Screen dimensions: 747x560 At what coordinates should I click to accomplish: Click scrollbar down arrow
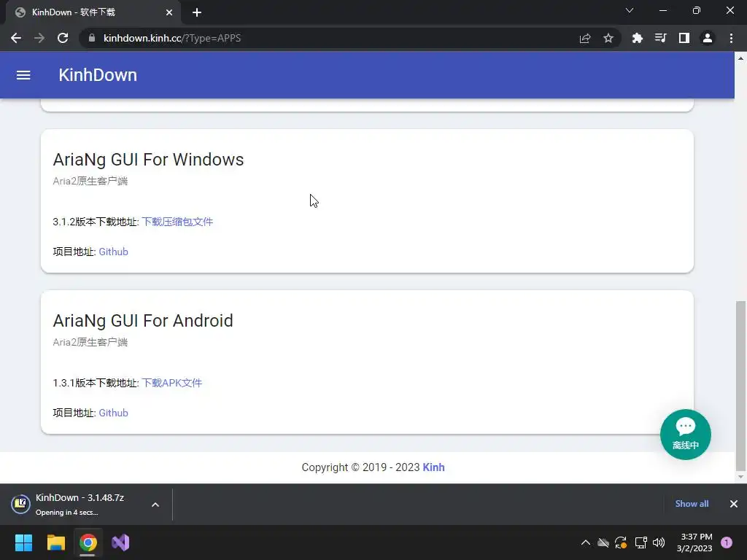point(740,477)
